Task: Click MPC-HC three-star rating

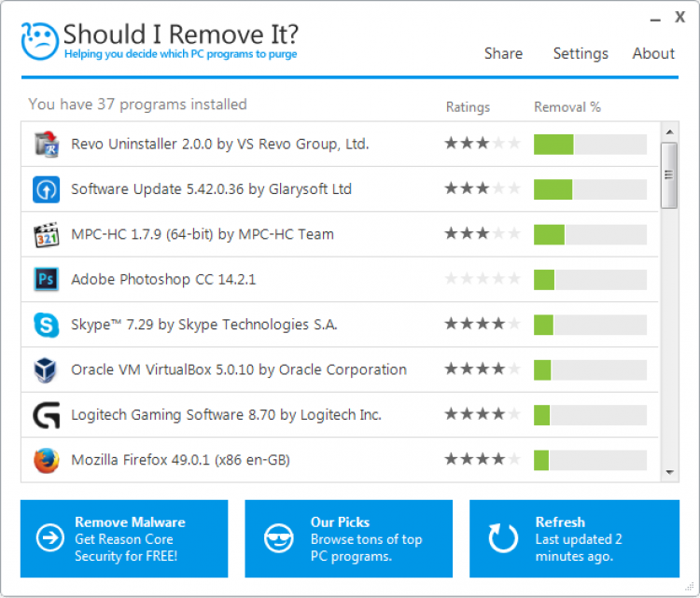Action: tap(483, 233)
